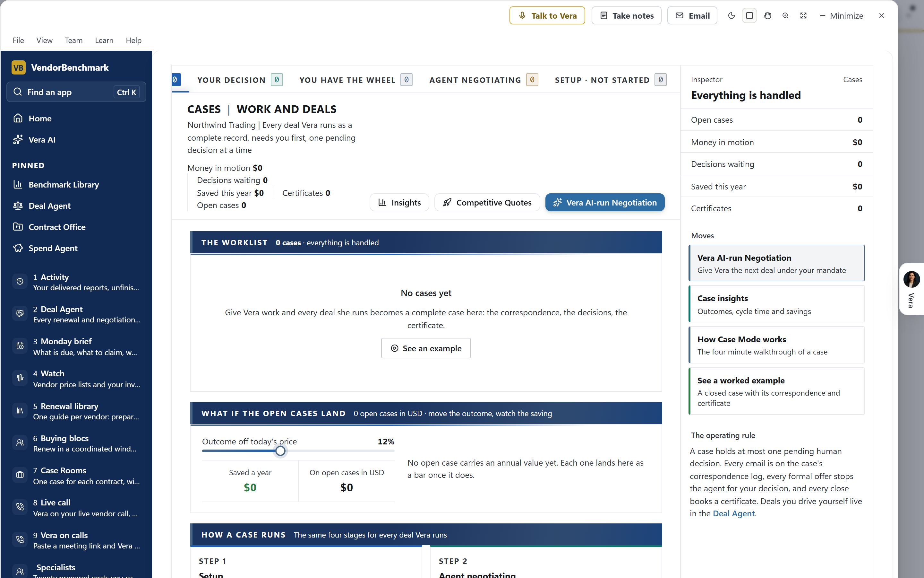Open pinned Contract Office

coord(76,227)
